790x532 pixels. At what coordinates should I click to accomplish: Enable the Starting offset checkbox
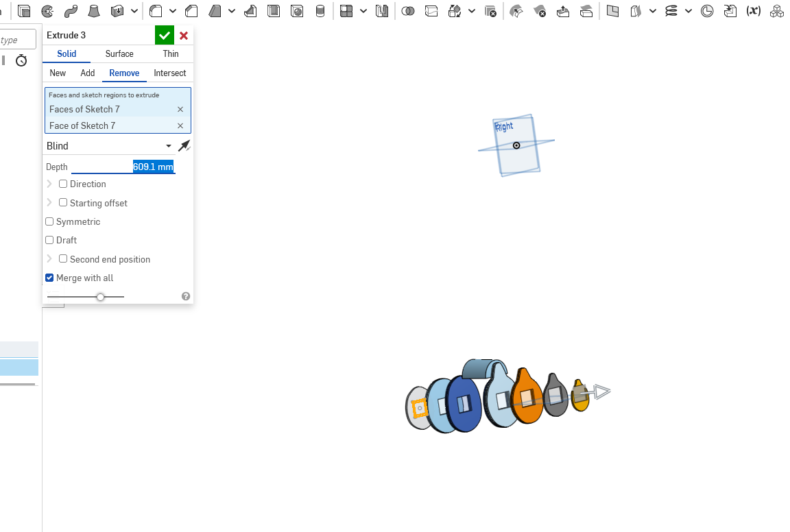pos(63,202)
